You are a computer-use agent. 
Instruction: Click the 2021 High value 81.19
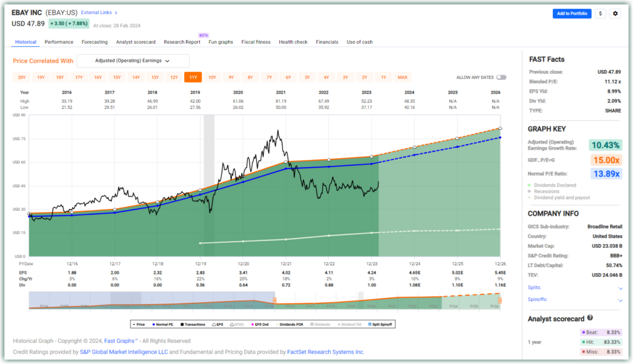point(281,101)
